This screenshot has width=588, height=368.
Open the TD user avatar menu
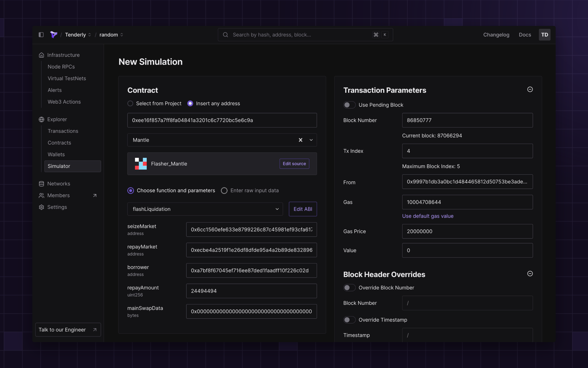click(x=544, y=35)
